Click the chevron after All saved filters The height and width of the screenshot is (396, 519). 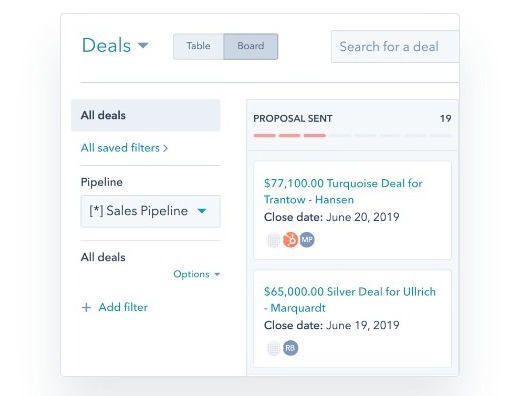click(165, 148)
